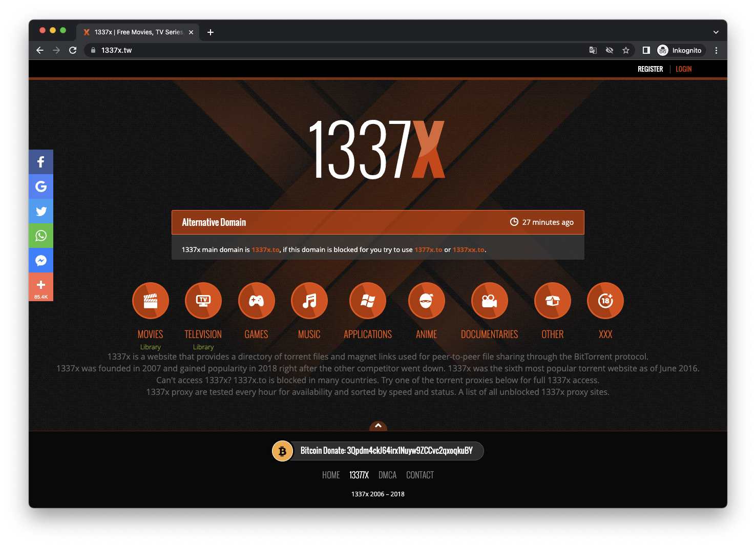The height and width of the screenshot is (546, 756).
Task: Click the Alternative Domain heading
Action: click(214, 222)
